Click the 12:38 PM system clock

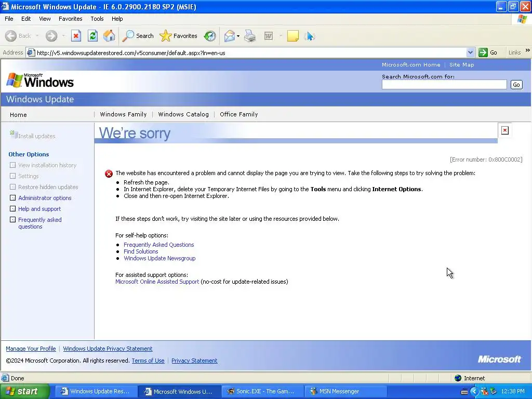point(513,392)
